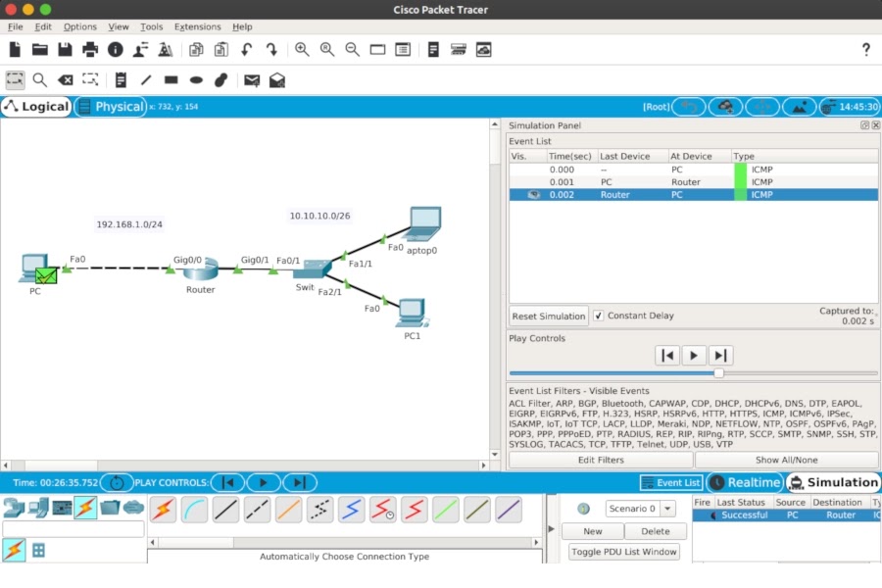Screen dimensions: 882x588
Task: Go back in Simulation Panel play controls
Action: 667,356
